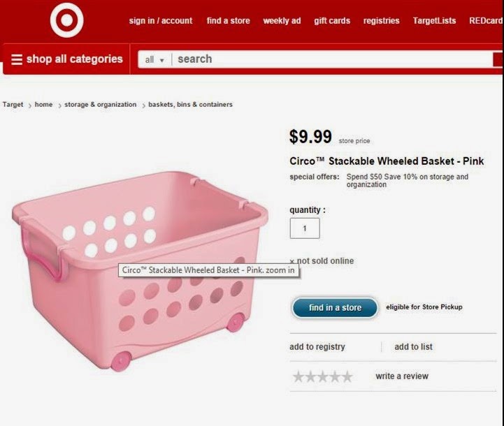Click the find in a store button
The width and height of the screenshot is (504, 426).
pyautogui.click(x=335, y=307)
